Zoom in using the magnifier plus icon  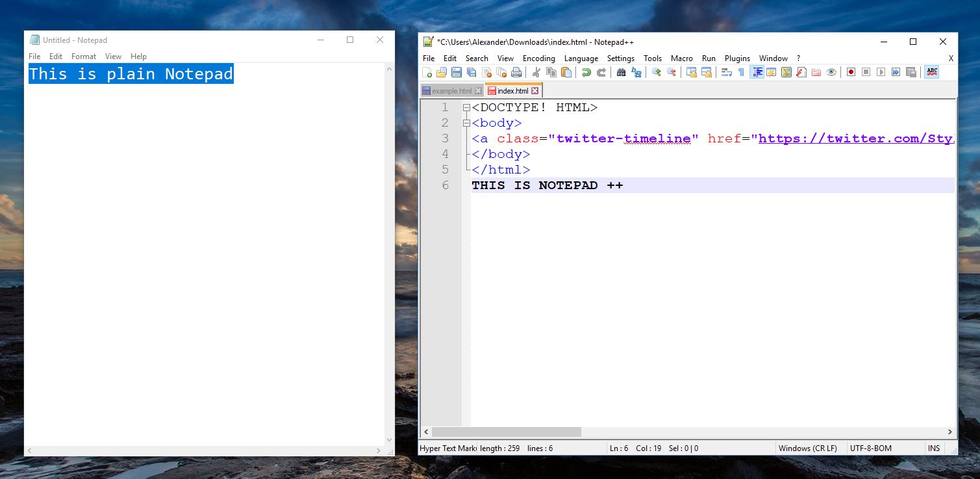click(x=657, y=72)
